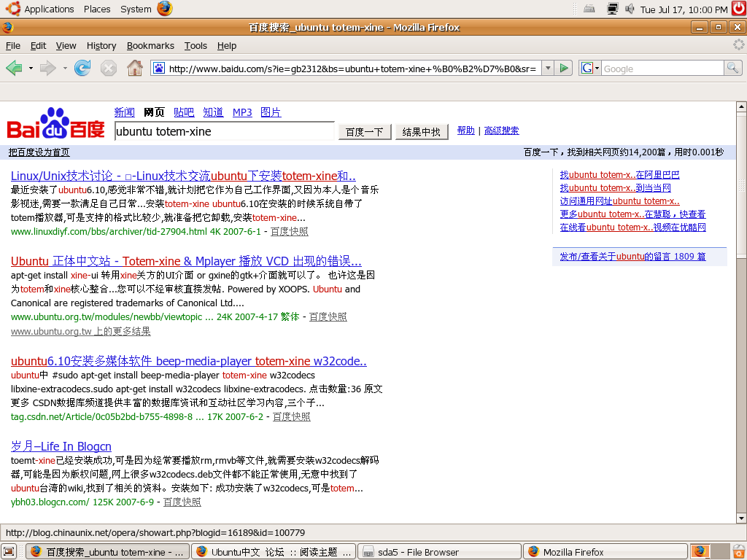The image size is (747, 560).
Task: Reload the page with the refresh icon
Action: [x=82, y=69]
